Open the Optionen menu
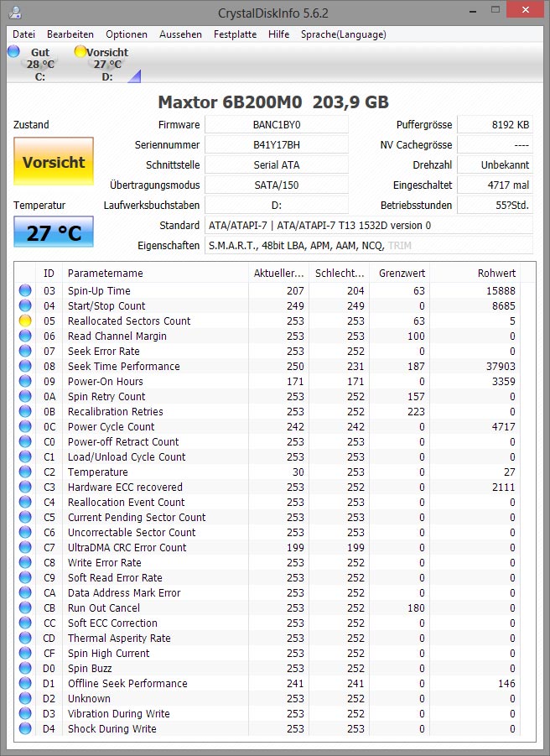This screenshot has height=756, width=550. (x=127, y=34)
